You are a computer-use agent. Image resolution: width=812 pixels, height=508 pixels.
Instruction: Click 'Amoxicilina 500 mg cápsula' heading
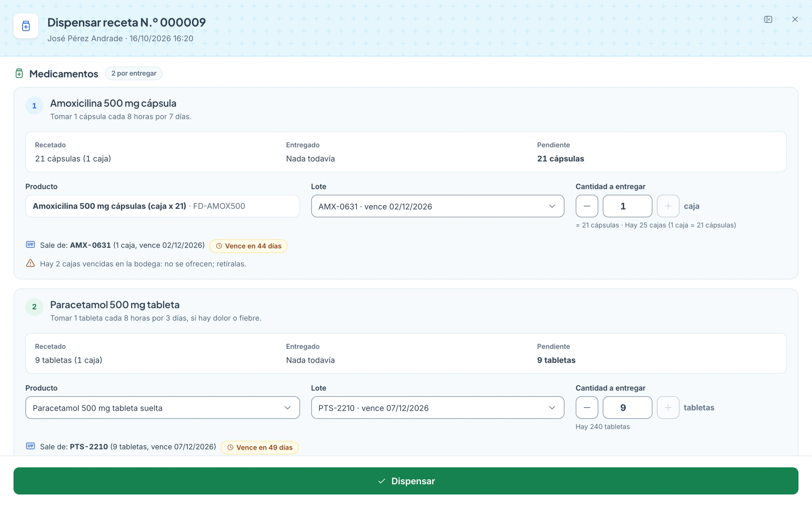113,103
